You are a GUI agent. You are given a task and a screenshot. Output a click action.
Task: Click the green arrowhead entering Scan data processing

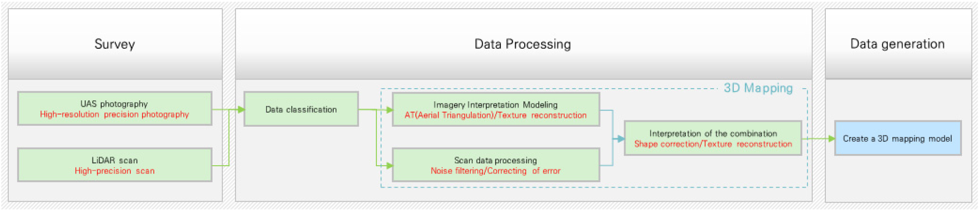[x=389, y=166]
